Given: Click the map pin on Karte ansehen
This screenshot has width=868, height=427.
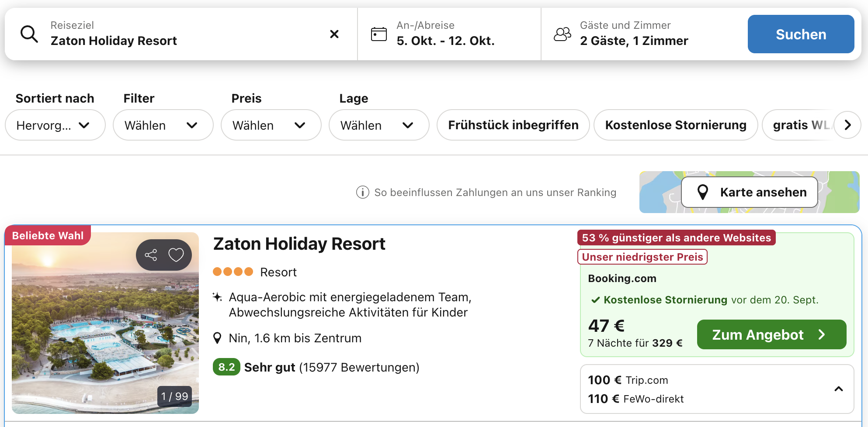Looking at the screenshot, I should (x=702, y=192).
